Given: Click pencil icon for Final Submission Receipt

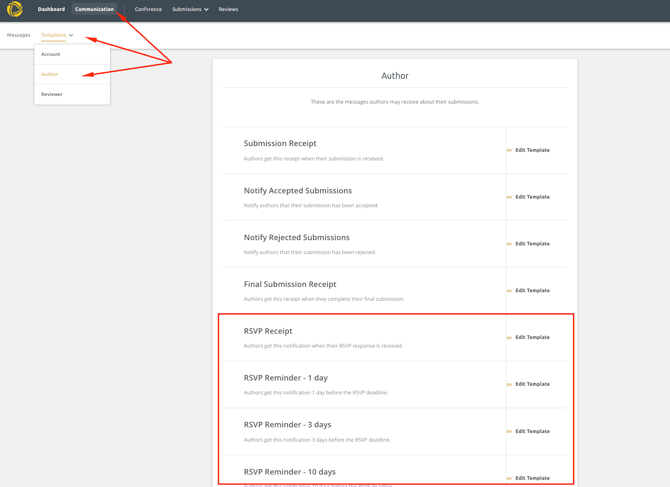Looking at the screenshot, I should pos(509,291).
